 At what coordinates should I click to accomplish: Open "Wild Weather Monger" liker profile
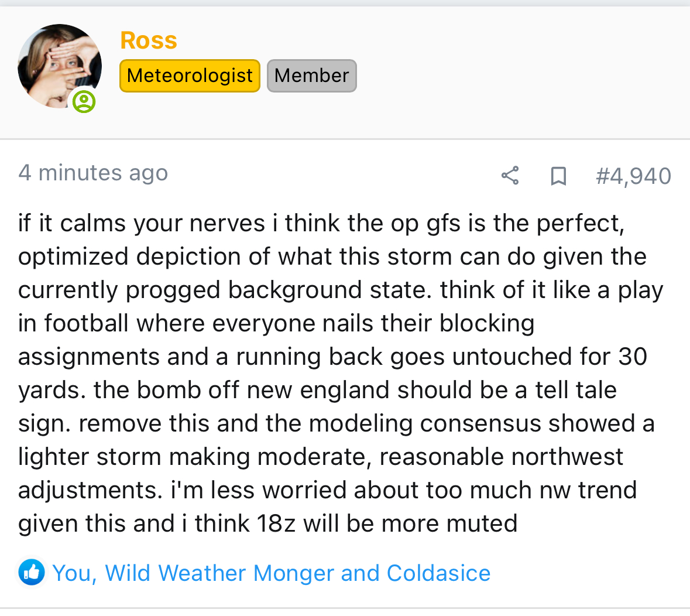point(219,573)
